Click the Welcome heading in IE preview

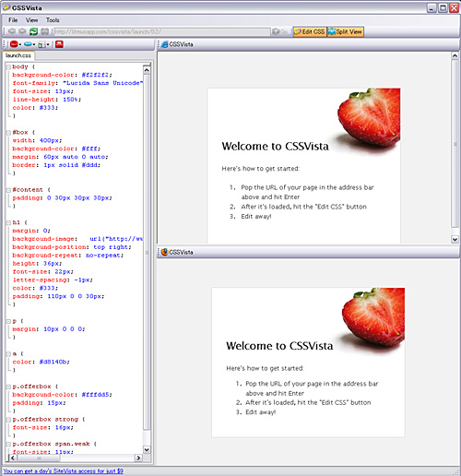[275, 146]
